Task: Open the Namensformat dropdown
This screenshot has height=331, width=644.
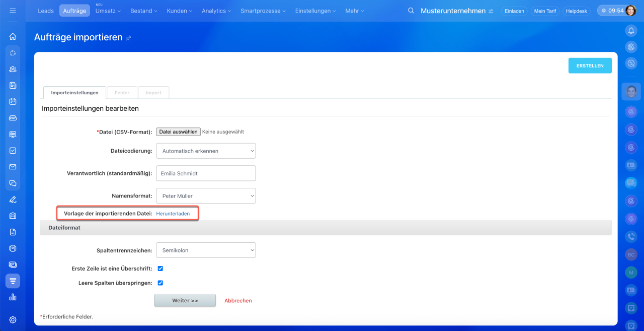Action: [206, 196]
